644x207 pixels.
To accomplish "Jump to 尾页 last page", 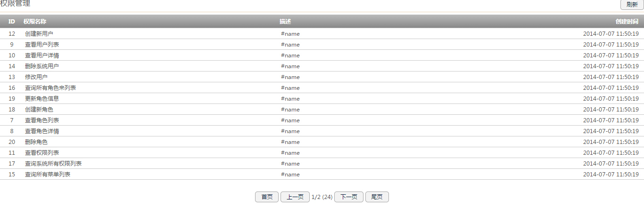I will pyautogui.click(x=377, y=197).
